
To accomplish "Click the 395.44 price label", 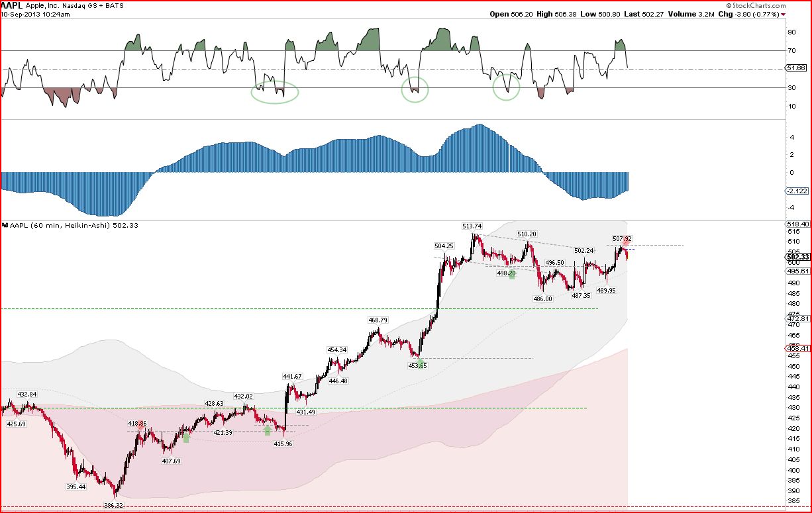I will [x=76, y=487].
